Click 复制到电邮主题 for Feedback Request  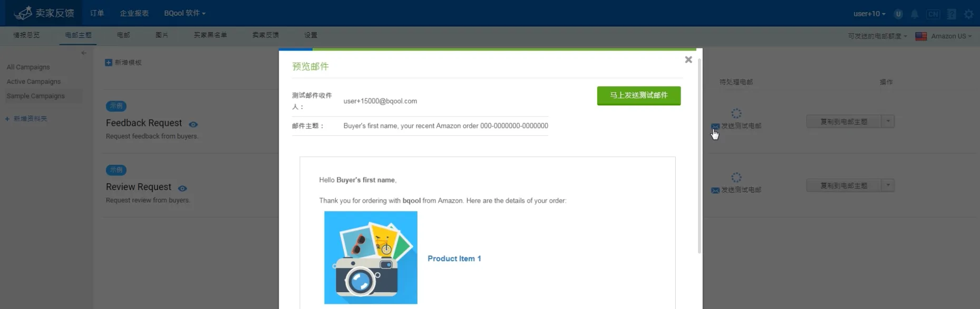(844, 122)
